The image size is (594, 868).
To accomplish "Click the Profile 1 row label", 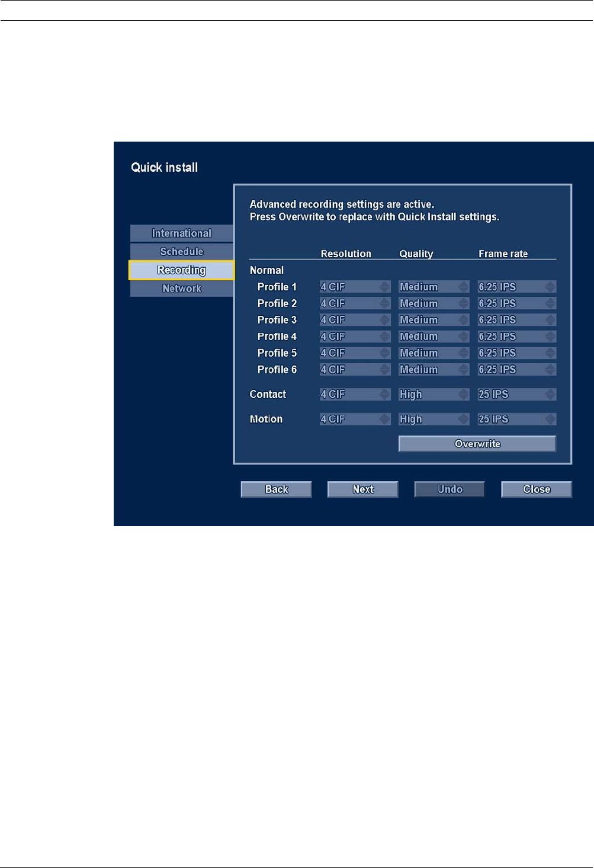I will point(277,287).
